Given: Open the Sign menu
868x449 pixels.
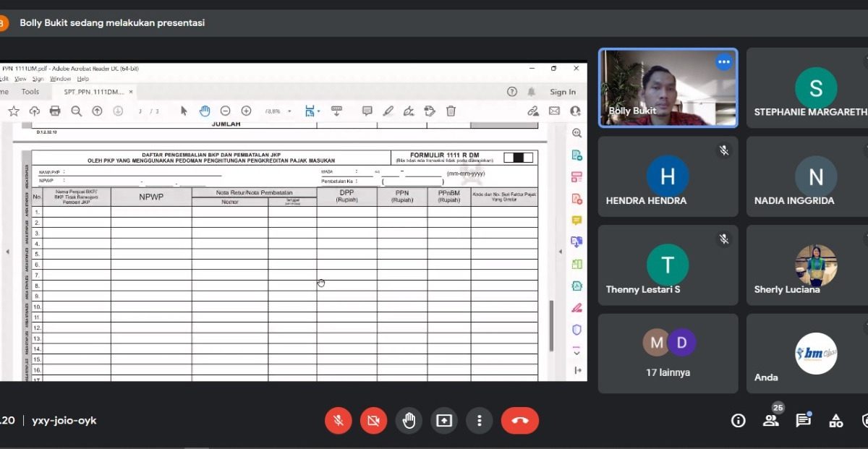Looking at the screenshot, I should click(38, 79).
